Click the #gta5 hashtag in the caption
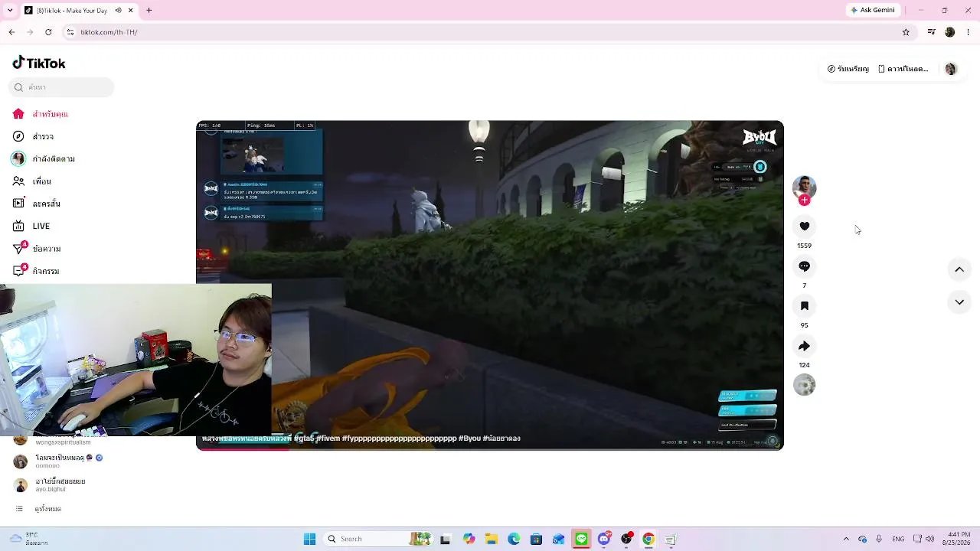The image size is (980, 551). point(304,439)
